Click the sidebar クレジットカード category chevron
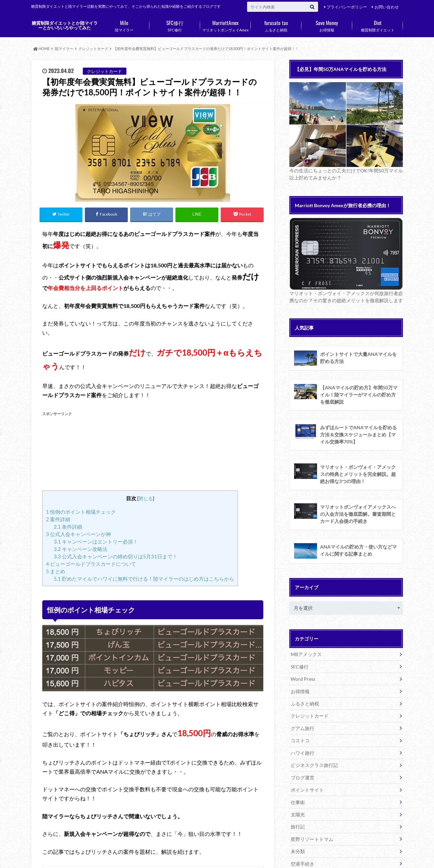 401,716
